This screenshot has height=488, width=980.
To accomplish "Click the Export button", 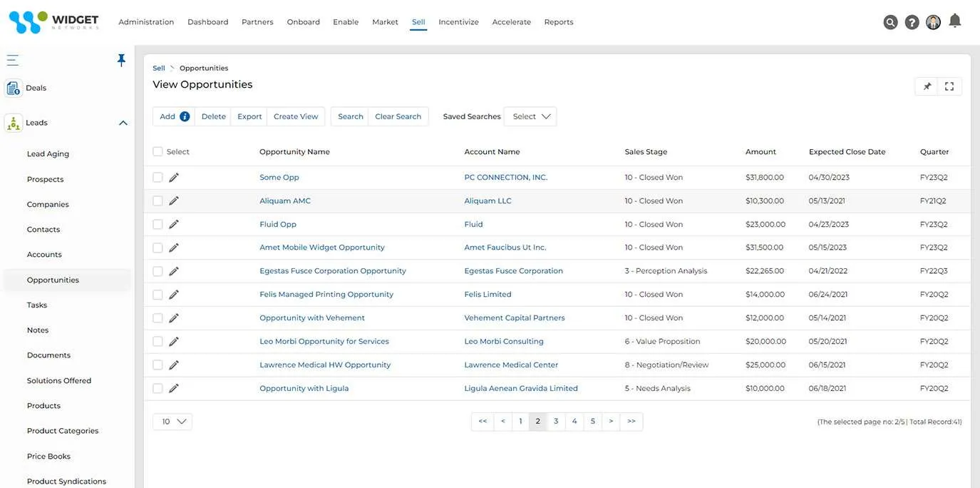I will 249,116.
